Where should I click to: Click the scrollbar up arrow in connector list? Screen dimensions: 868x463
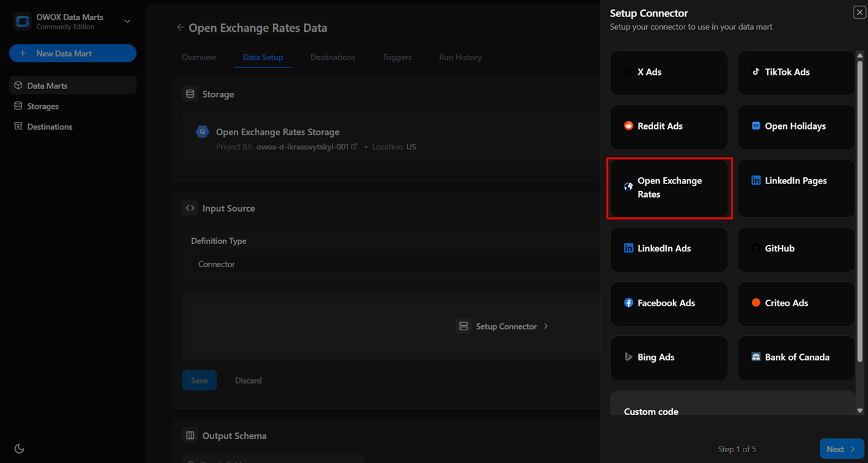coord(860,56)
